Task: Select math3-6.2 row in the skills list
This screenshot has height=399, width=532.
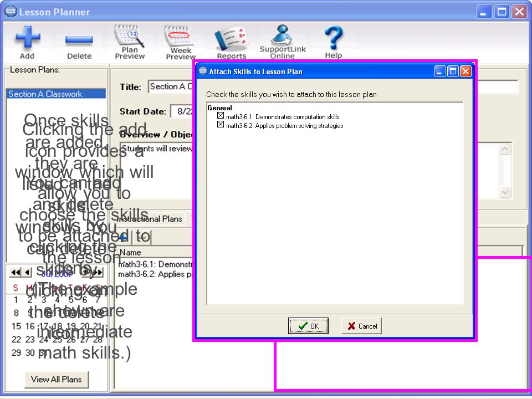Action: [155, 274]
